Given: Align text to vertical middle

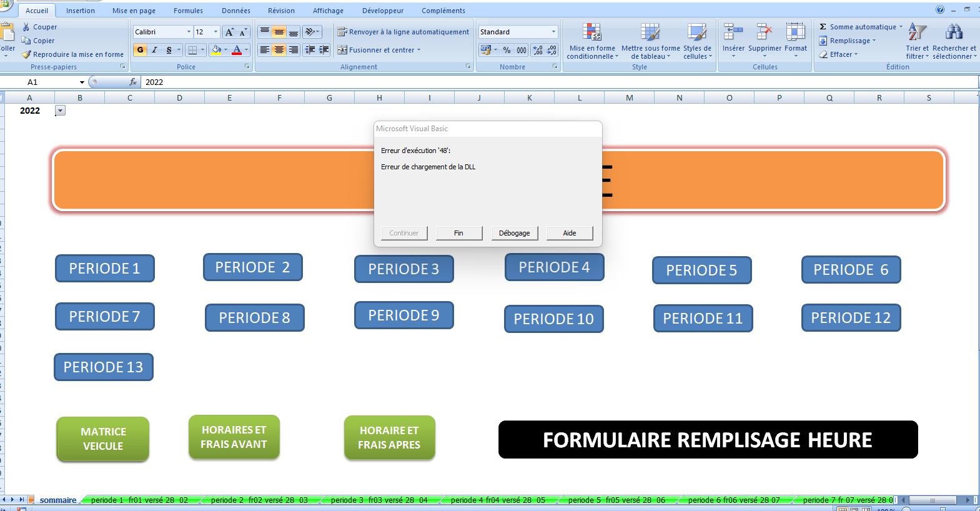Looking at the screenshot, I should [279, 32].
